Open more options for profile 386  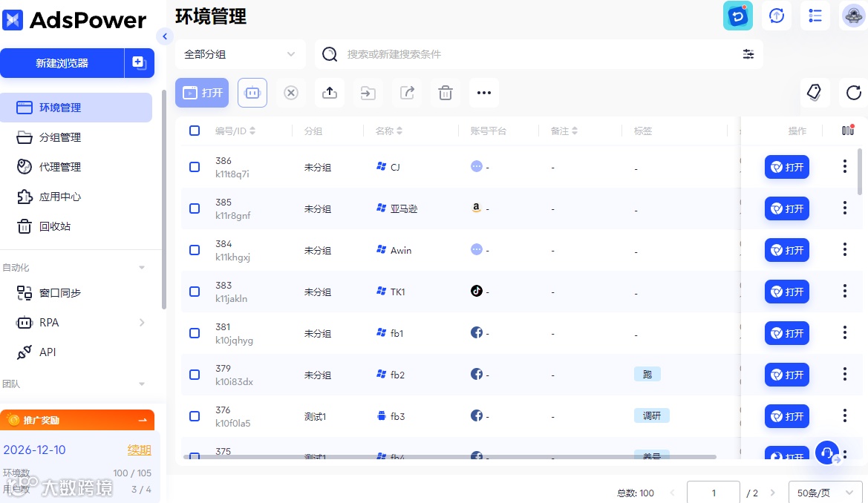(x=845, y=167)
